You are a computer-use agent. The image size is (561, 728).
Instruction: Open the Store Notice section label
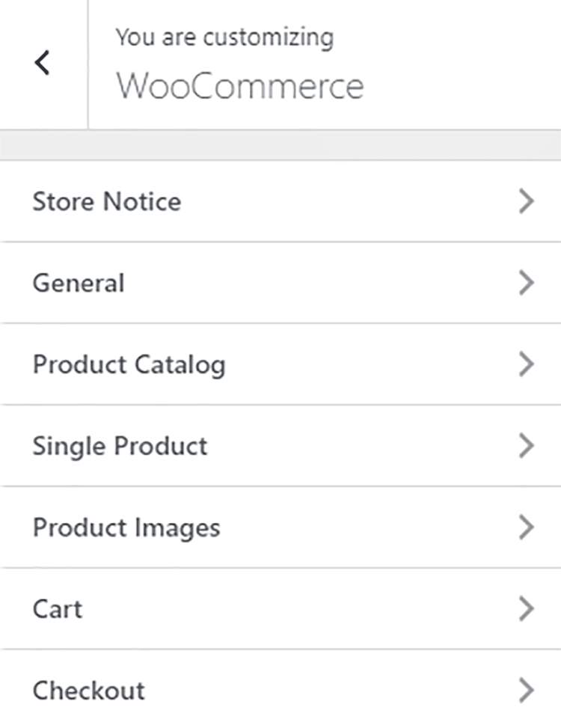coord(106,201)
